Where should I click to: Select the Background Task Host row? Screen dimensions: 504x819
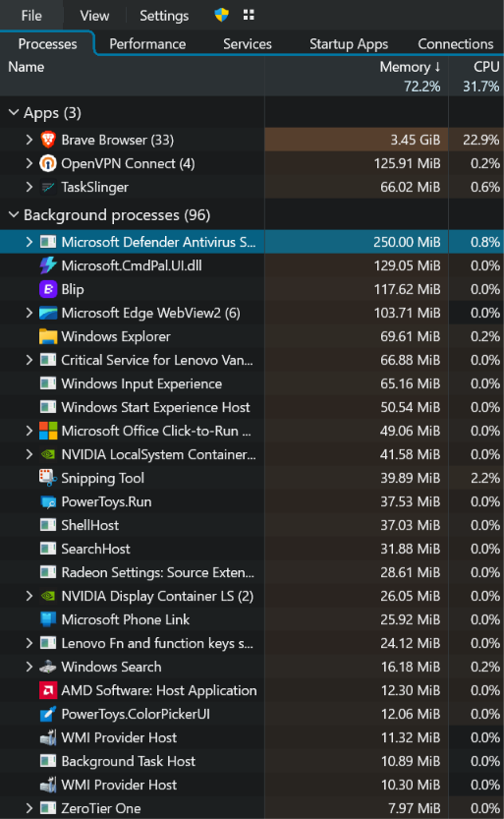click(252, 761)
